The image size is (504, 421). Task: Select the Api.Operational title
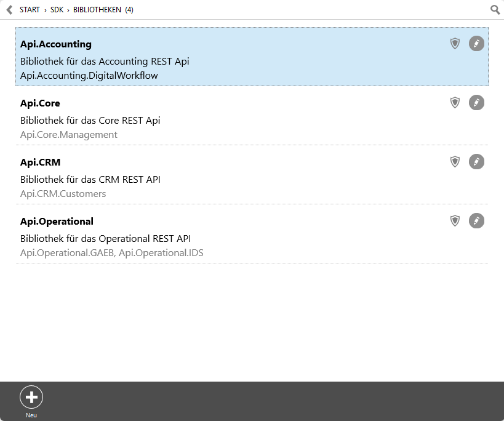pyautogui.click(x=57, y=222)
